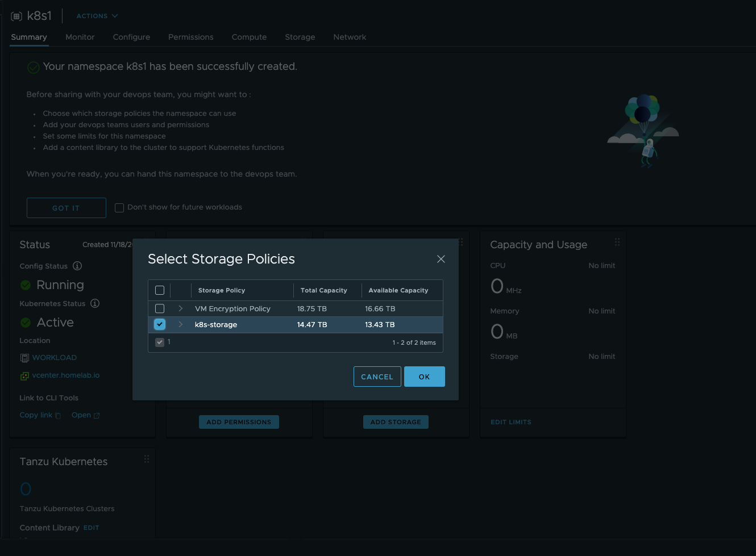Click the external-link icon beside Open
Screen dimensions: 756x556
tap(97, 416)
